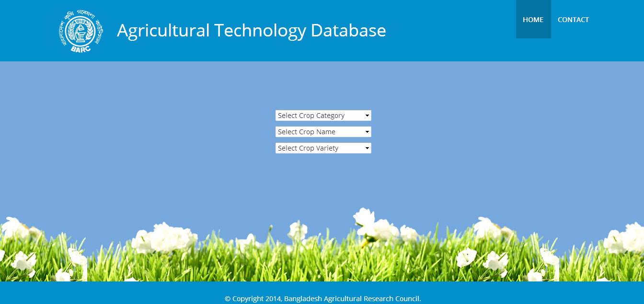Click the tall white flower at the banner center
The height and width of the screenshot is (304, 644).
pyautogui.click(x=365, y=217)
